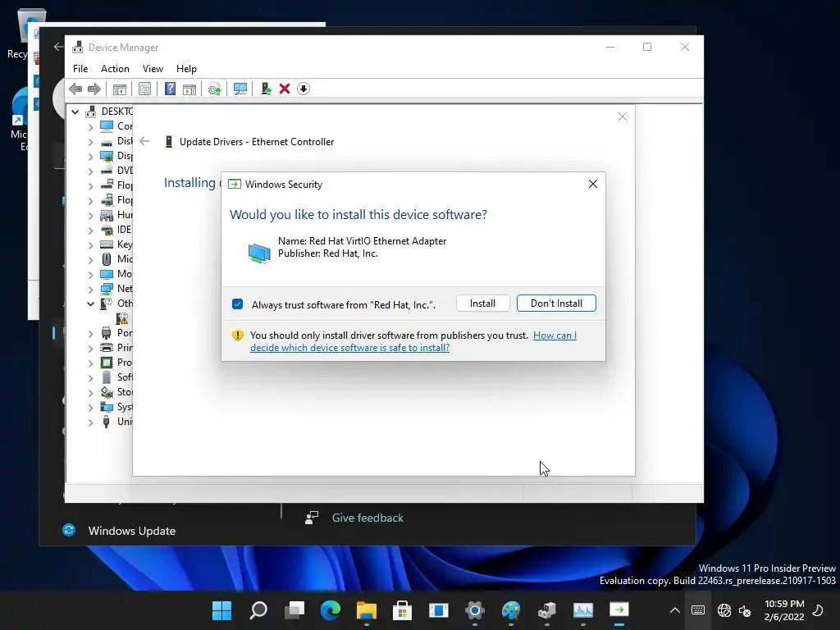Open the Paint palette icon on taskbar
The height and width of the screenshot is (630, 840).
pos(510,610)
